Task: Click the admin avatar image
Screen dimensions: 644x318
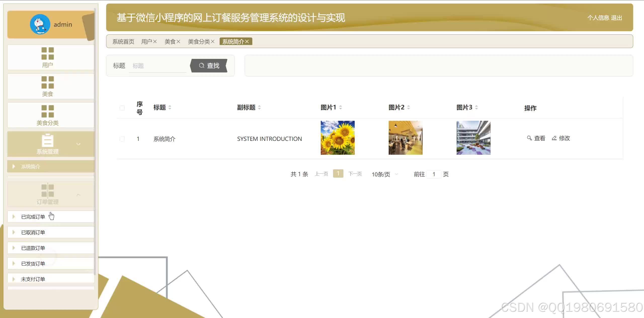Action: click(x=40, y=24)
